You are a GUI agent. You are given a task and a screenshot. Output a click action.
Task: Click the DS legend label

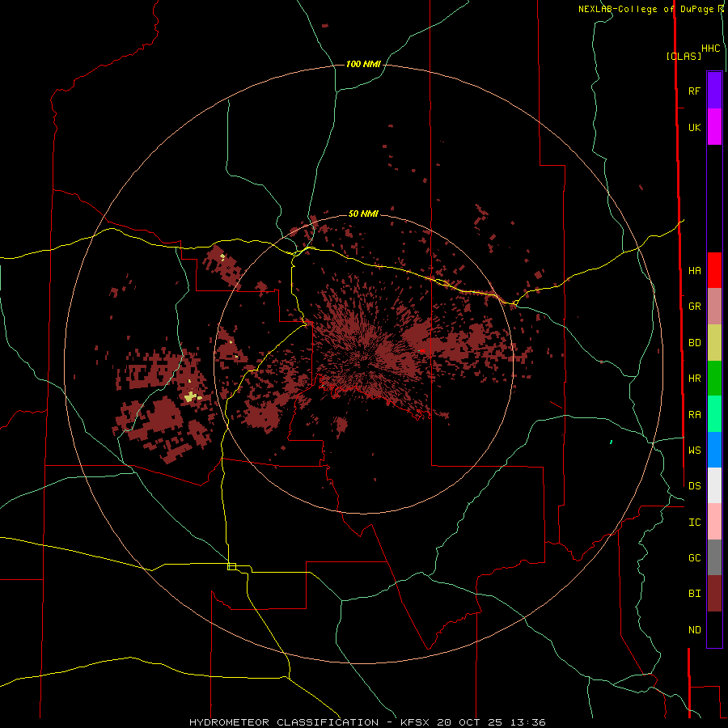coord(694,486)
